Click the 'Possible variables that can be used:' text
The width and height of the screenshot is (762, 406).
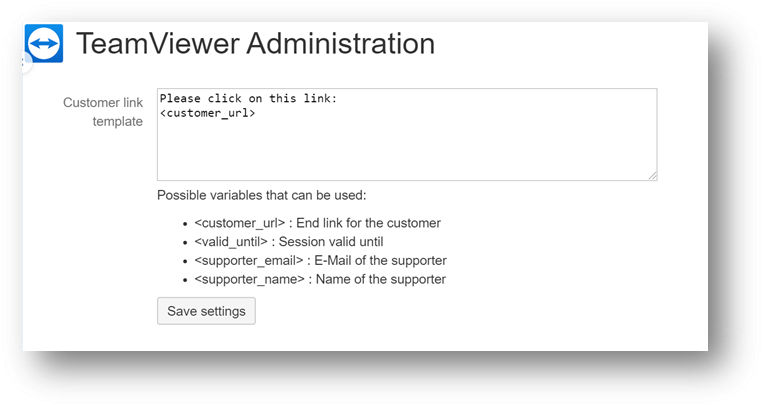(261, 195)
